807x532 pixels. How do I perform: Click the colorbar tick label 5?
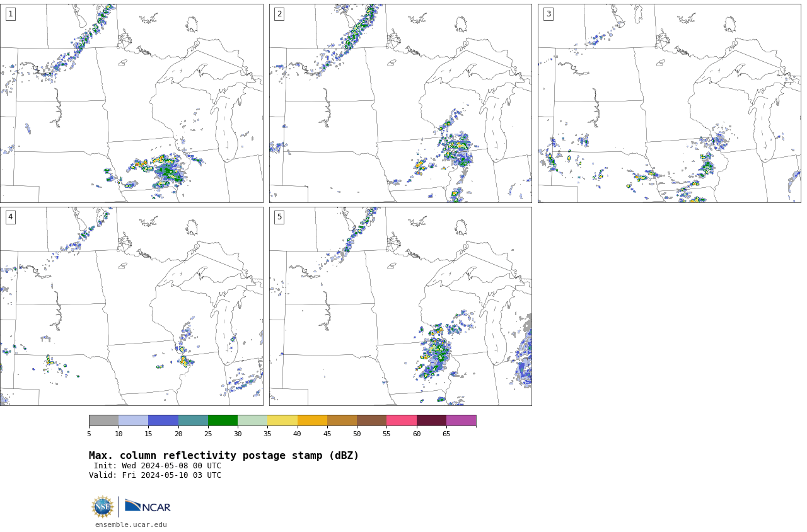point(89,434)
